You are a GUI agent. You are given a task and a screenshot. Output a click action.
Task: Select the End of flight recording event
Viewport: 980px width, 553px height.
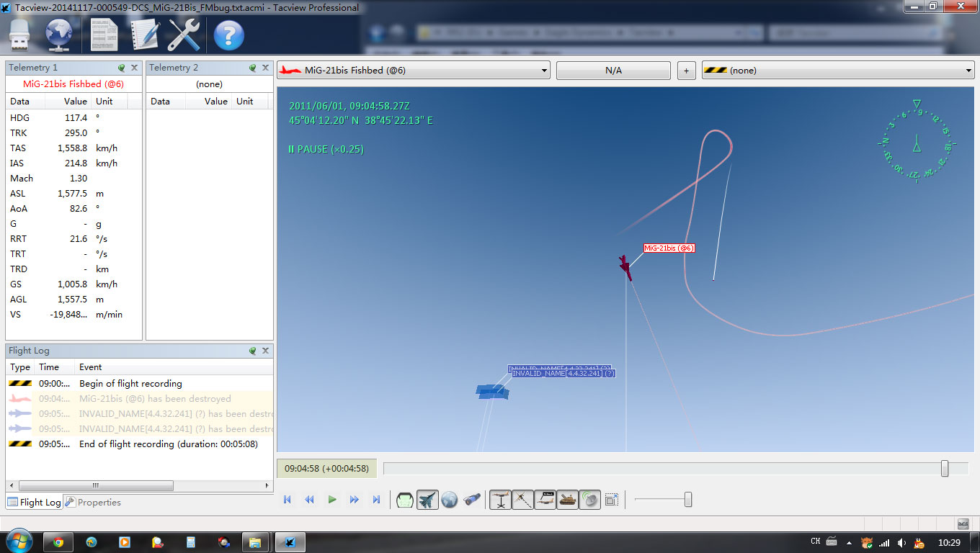140,444
